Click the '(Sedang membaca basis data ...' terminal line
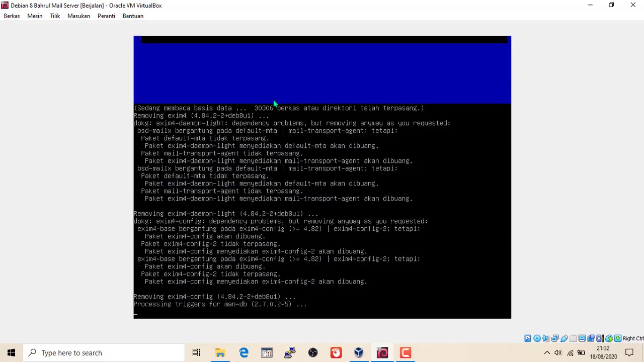This screenshot has height=362, width=644. (279, 108)
